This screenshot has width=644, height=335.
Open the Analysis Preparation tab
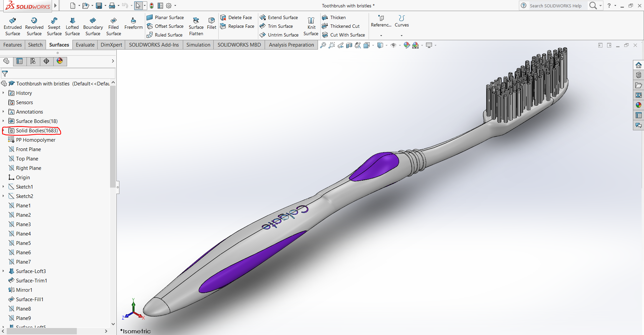[291, 45]
